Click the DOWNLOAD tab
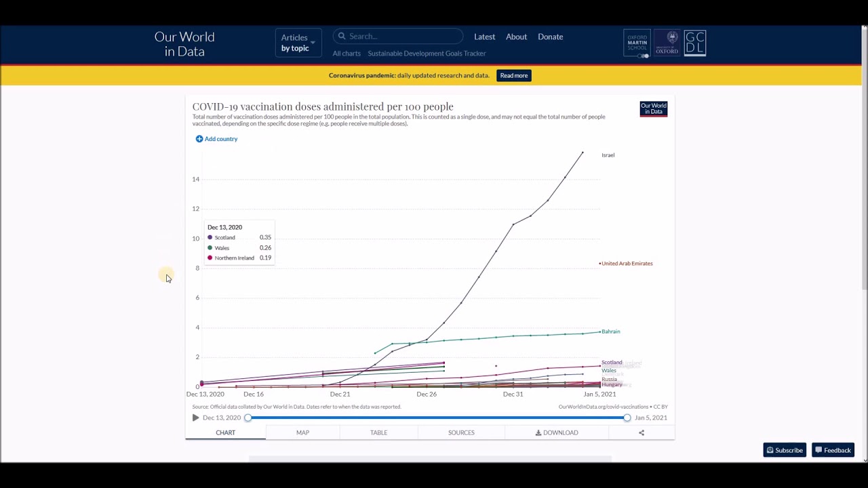This screenshot has width=868, height=488. [557, 432]
